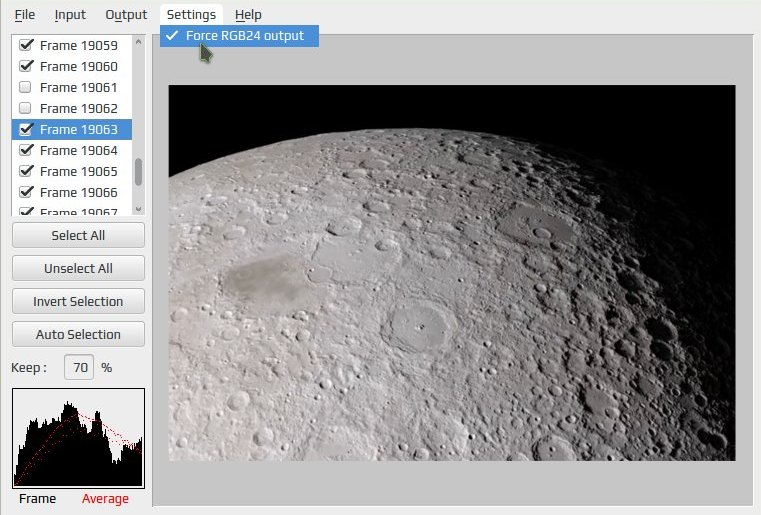Click the frame list scroll down arrow
This screenshot has width=761, height=515.
pos(138,209)
